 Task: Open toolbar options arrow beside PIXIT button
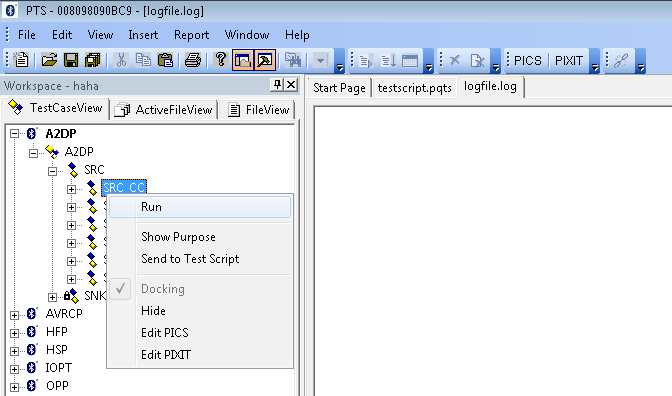(594, 61)
